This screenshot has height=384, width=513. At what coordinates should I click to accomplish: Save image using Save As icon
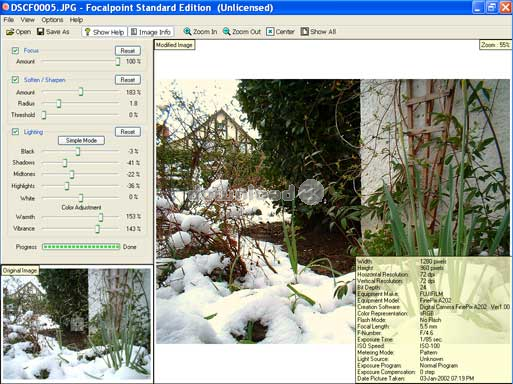(x=53, y=32)
